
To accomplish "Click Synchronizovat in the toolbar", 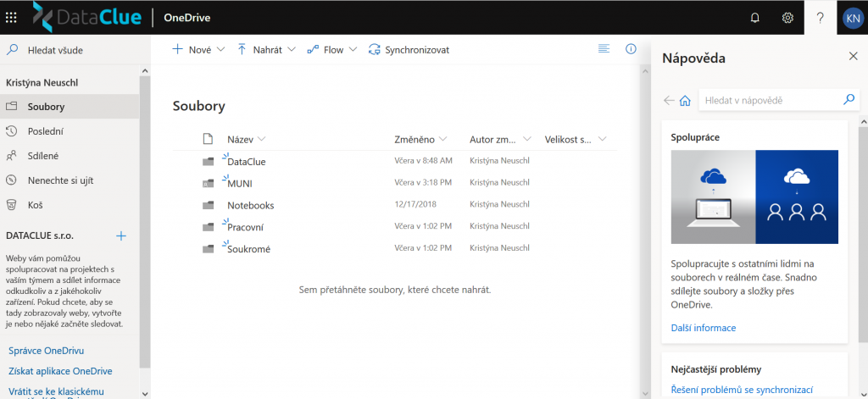I will [x=409, y=50].
